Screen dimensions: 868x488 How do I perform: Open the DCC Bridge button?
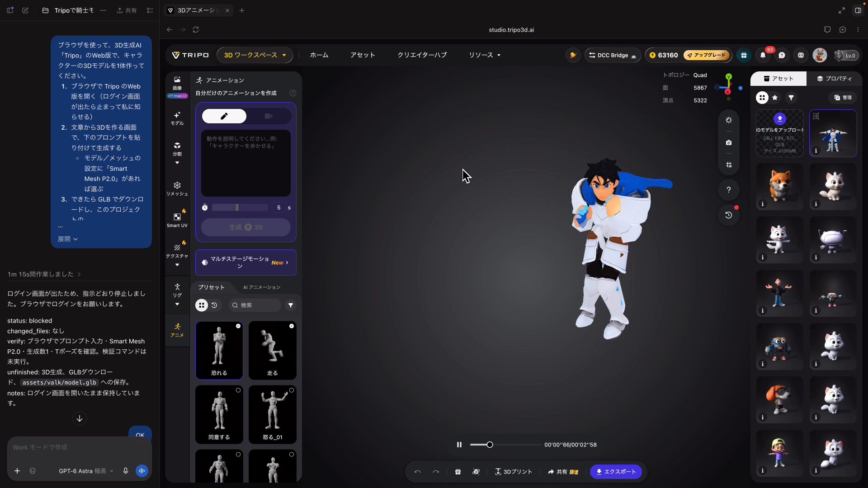613,55
